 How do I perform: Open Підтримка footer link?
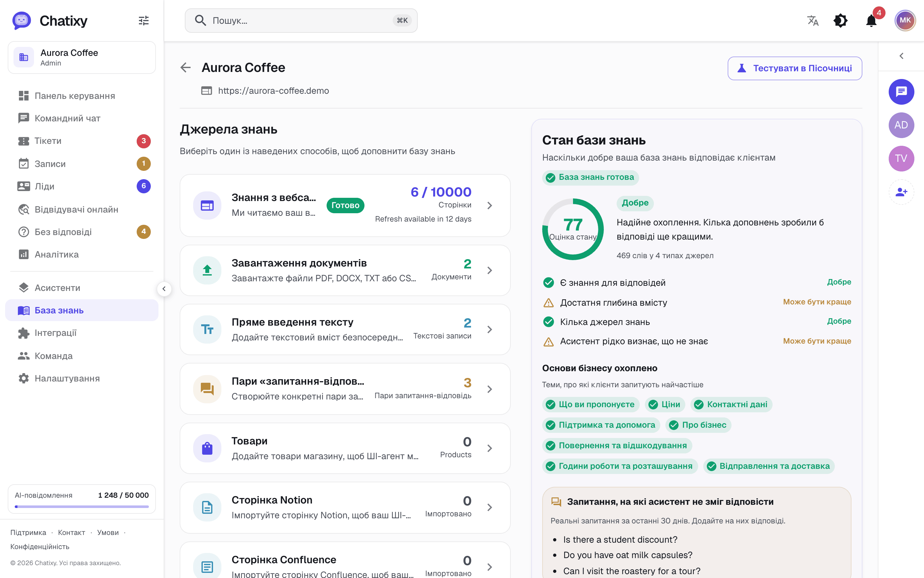coord(28,532)
